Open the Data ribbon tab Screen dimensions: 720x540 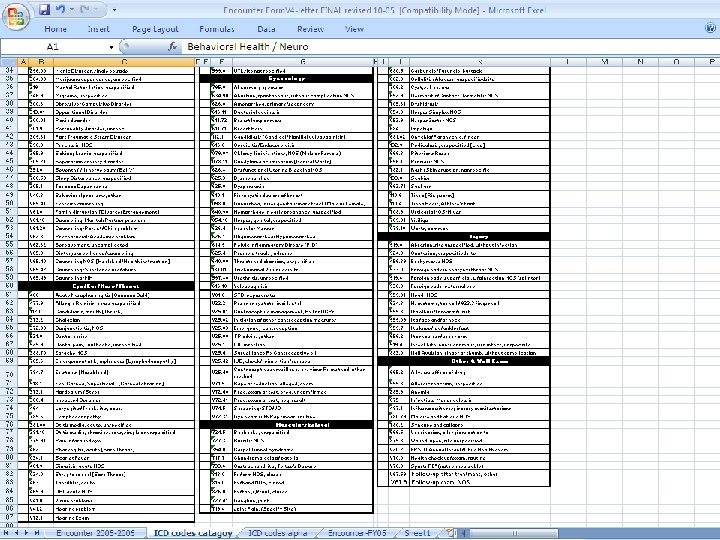266,29
